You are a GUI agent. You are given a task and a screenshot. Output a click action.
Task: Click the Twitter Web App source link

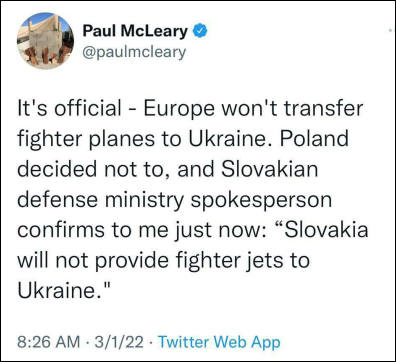pos(219,342)
